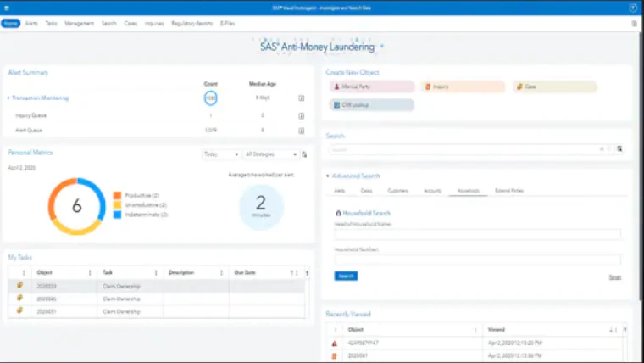Select the alert triangle icon in Recently Viewed
The width and height of the screenshot is (644, 363).
coord(335,343)
